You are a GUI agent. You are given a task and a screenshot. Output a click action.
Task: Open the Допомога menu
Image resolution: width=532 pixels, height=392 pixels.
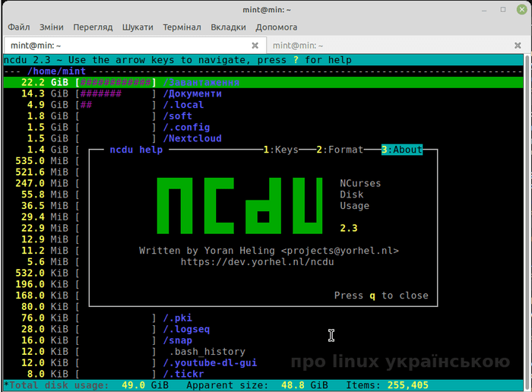click(276, 27)
